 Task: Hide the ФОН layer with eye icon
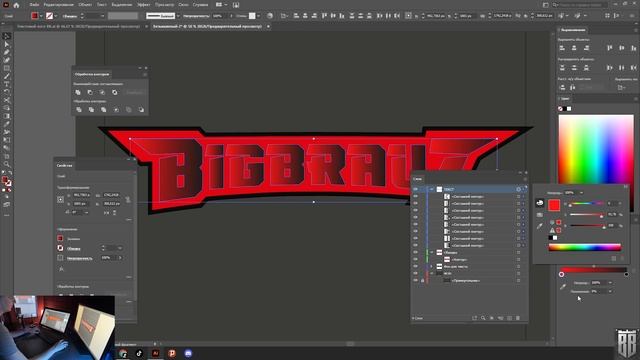[416, 273]
